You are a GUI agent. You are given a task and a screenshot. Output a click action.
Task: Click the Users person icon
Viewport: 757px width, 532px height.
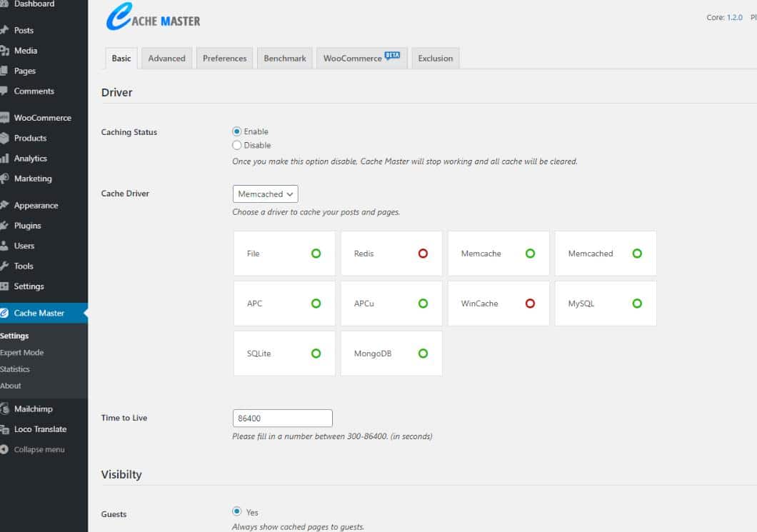[4, 246]
